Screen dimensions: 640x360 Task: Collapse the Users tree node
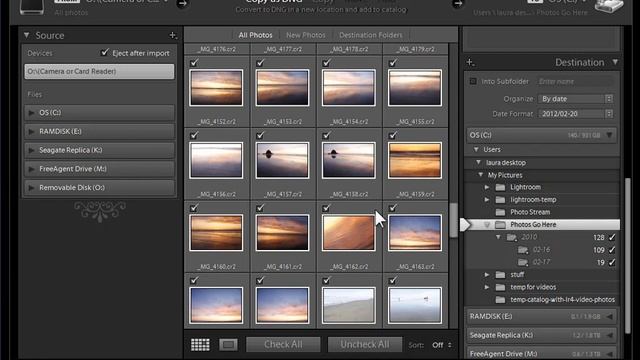point(476,150)
